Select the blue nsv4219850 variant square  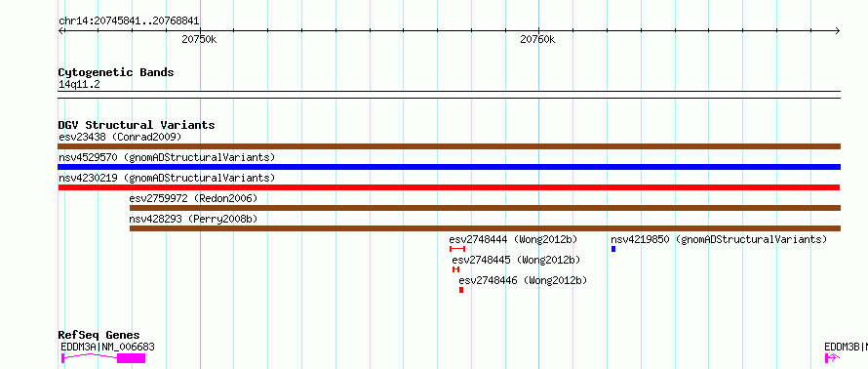coord(613,249)
